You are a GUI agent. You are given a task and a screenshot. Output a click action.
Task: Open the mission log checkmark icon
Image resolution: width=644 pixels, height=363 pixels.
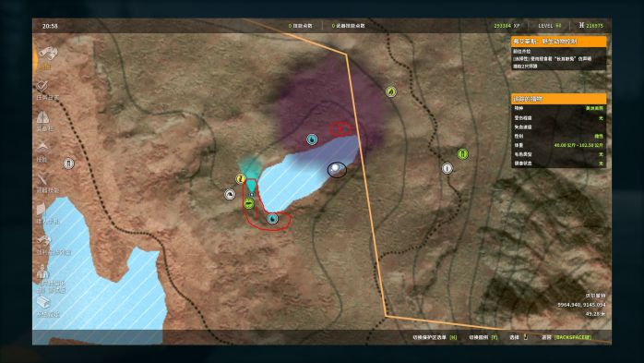click(42, 87)
